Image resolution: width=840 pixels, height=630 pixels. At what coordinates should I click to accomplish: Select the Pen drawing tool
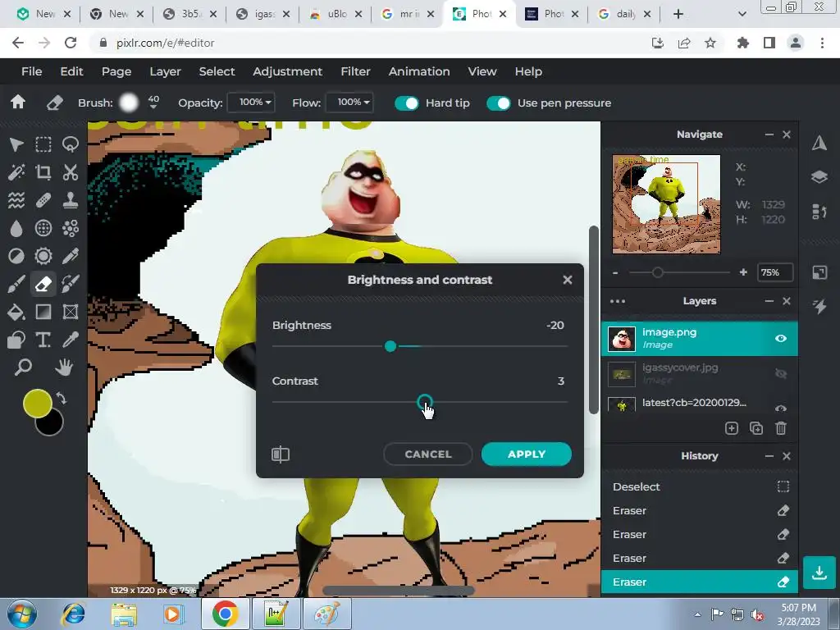tap(71, 256)
